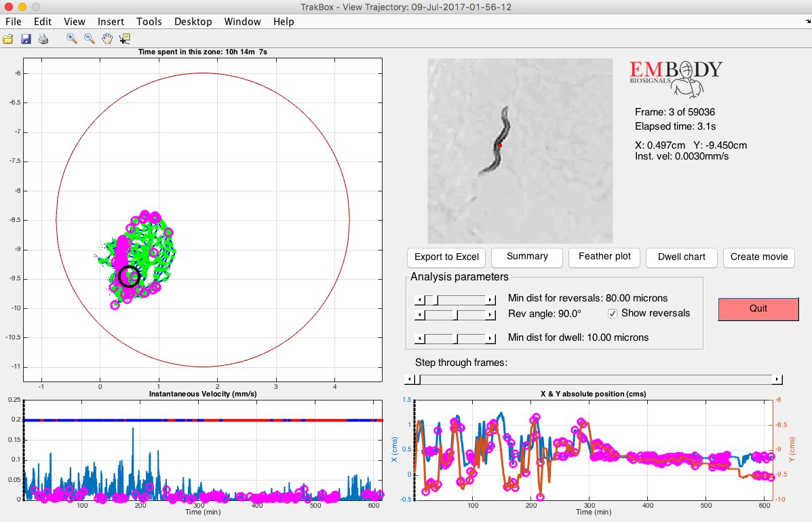The width and height of the screenshot is (812, 522).
Task: Open the File menu
Action: point(14,22)
